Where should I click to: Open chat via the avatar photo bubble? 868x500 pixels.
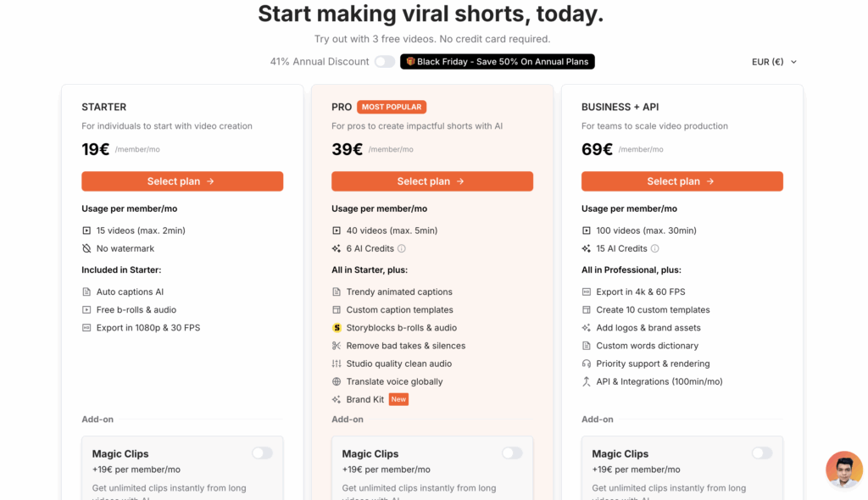(x=844, y=469)
